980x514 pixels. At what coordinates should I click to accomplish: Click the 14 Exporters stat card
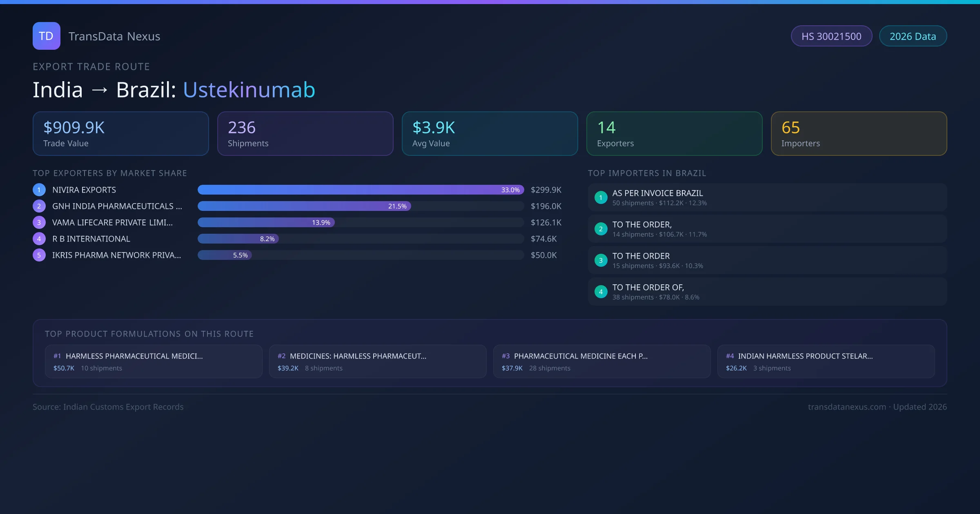pos(674,133)
